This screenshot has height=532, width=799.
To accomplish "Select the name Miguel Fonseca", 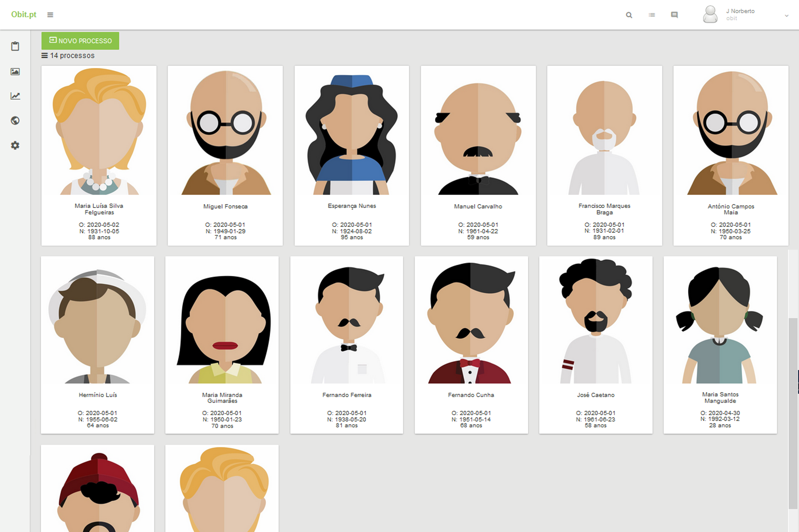I will tap(225, 206).
